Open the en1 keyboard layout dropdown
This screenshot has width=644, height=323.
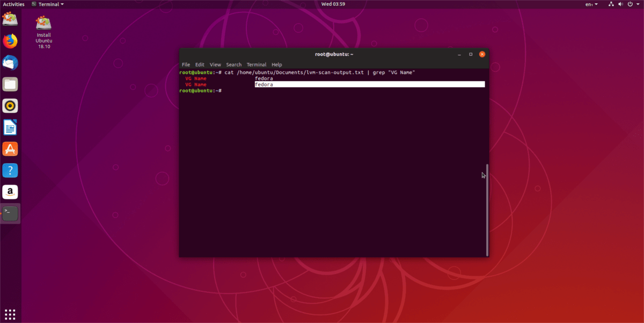tap(592, 4)
